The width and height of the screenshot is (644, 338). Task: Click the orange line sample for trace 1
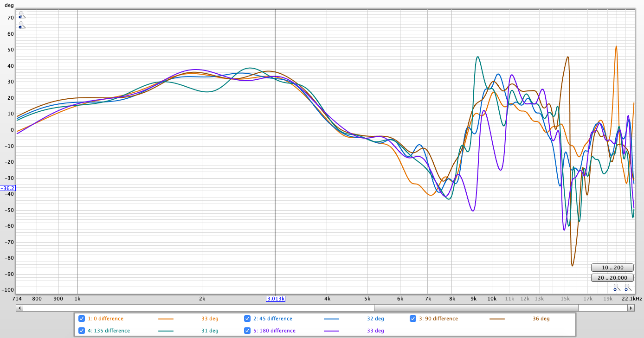click(x=166, y=319)
